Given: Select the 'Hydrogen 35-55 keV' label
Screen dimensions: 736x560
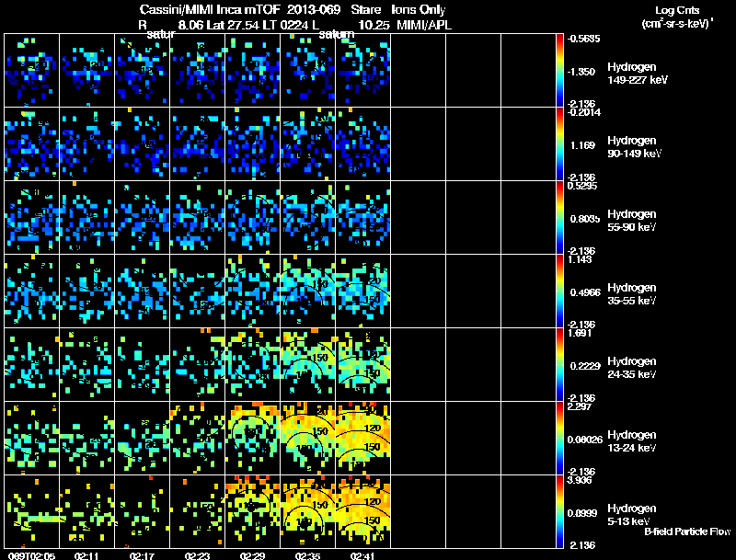Looking at the screenshot, I should coord(632,294).
